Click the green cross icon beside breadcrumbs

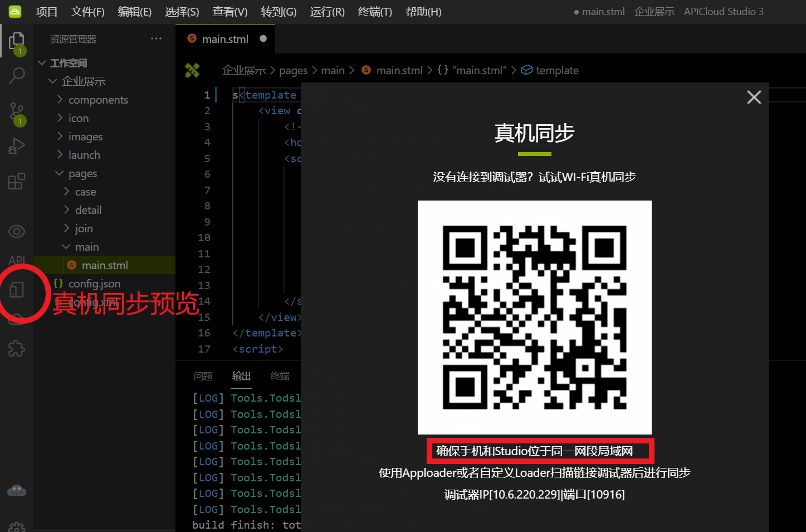point(192,70)
